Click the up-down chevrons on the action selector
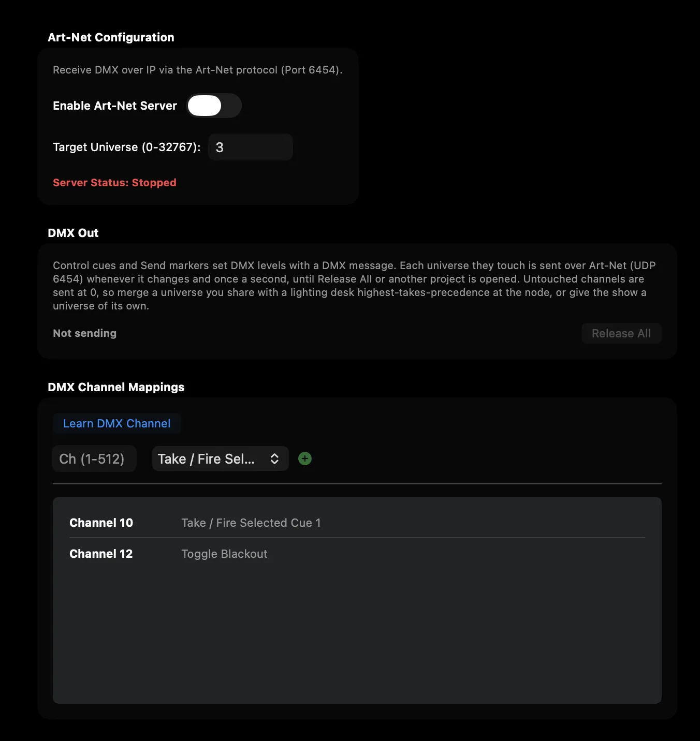700x741 pixels. [x=274, y=458]
